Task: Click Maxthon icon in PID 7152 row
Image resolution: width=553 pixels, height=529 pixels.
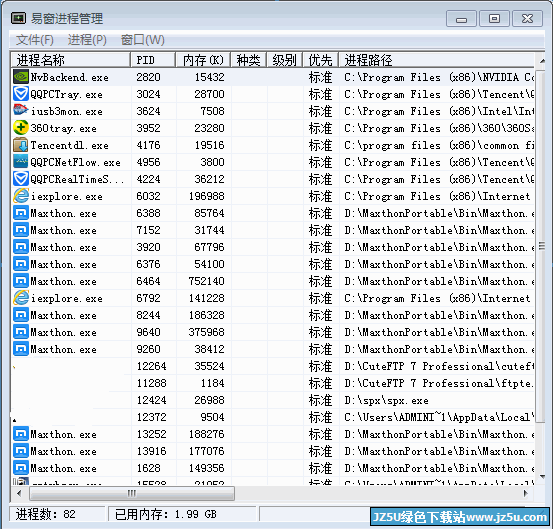Action: click(21, 230)
